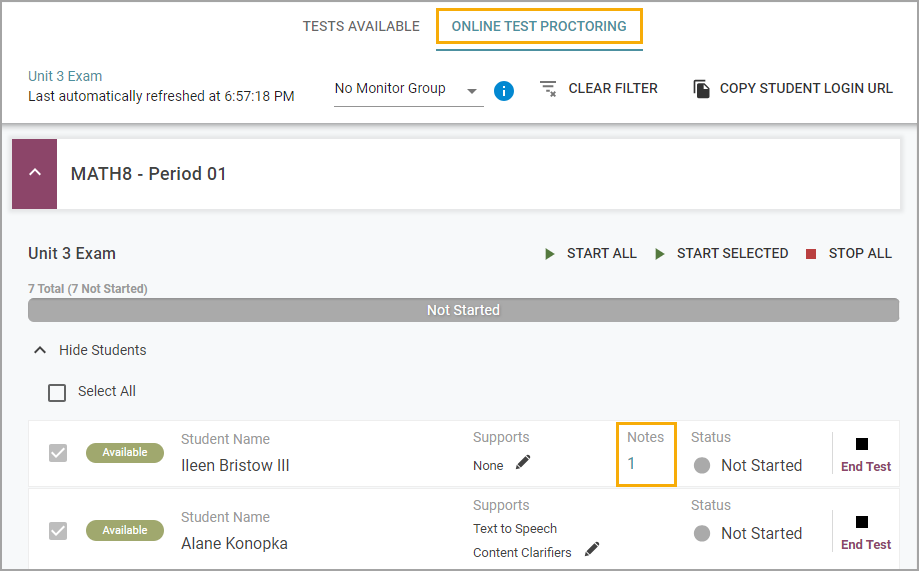Open the Unit 3 Exam link

65,76
